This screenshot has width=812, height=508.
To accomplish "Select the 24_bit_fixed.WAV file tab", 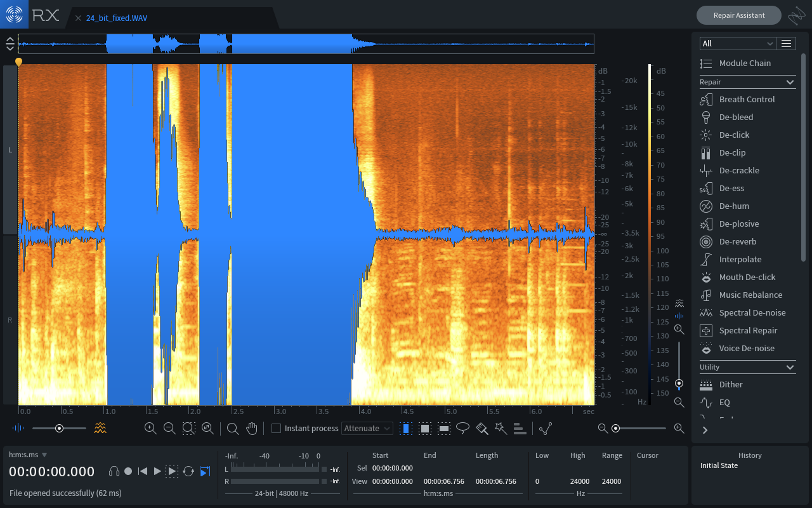I will coord(117,18).
